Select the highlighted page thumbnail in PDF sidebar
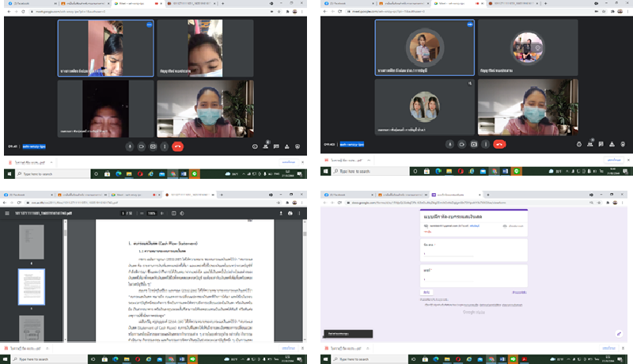Viewport: 633px width, 364px height. click(x=32, y=286)
